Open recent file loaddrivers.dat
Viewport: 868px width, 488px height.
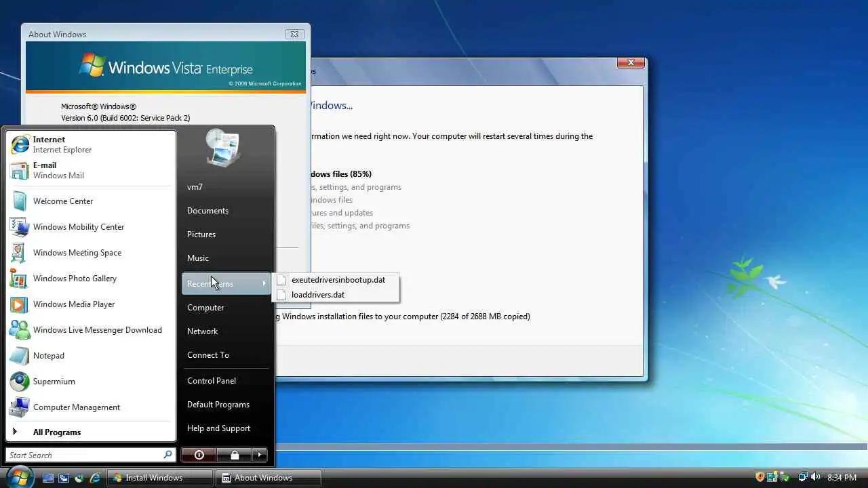(335, 295)
